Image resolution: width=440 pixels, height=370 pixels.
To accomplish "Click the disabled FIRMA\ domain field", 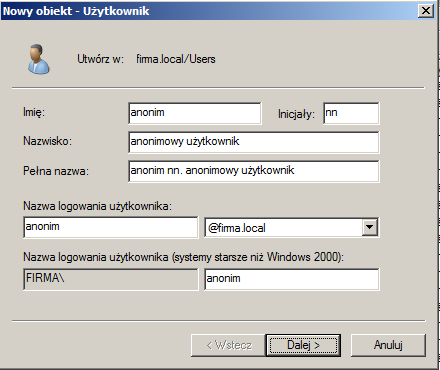I will point(111,279).
